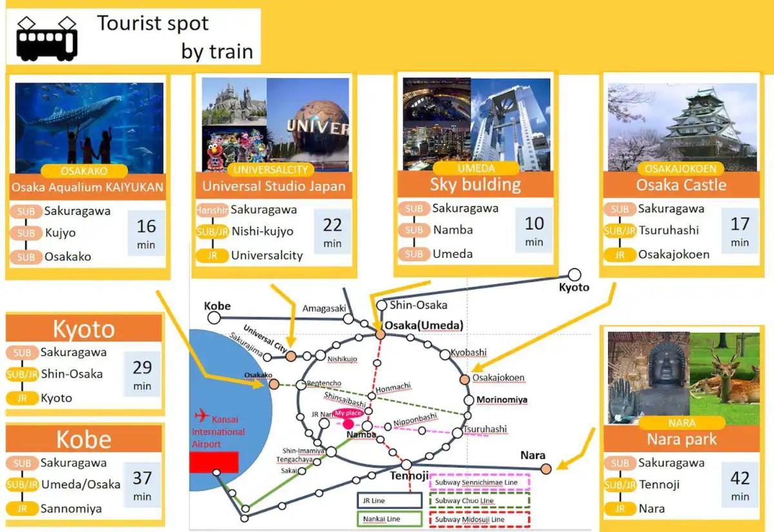Open the Great Buddha photo
The height and width of the screenshot is (532, 774).
tap(649, 374)
